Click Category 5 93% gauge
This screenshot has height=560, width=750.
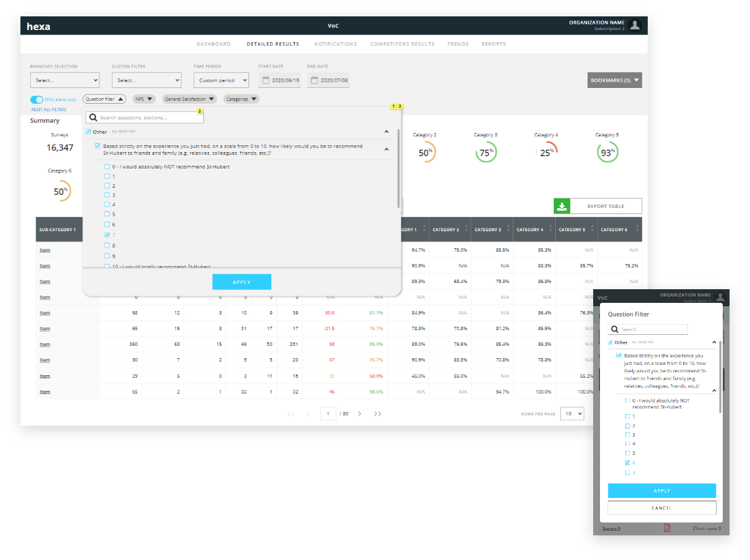click(x=607, y=153)
